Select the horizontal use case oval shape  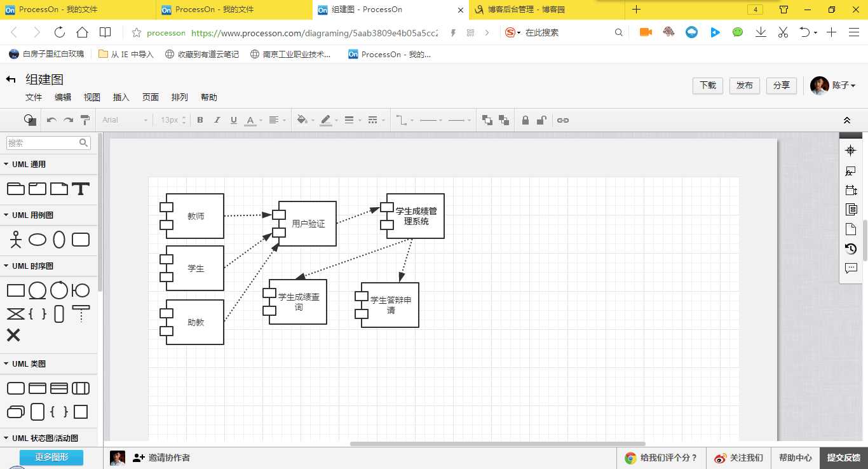37,240
